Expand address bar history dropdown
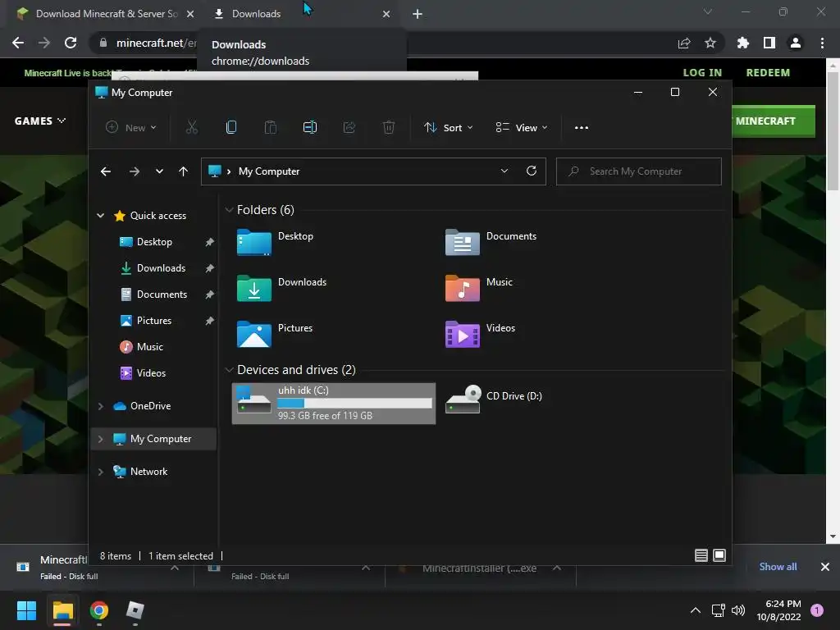The image size is (840, 630). tap(504, 171)
